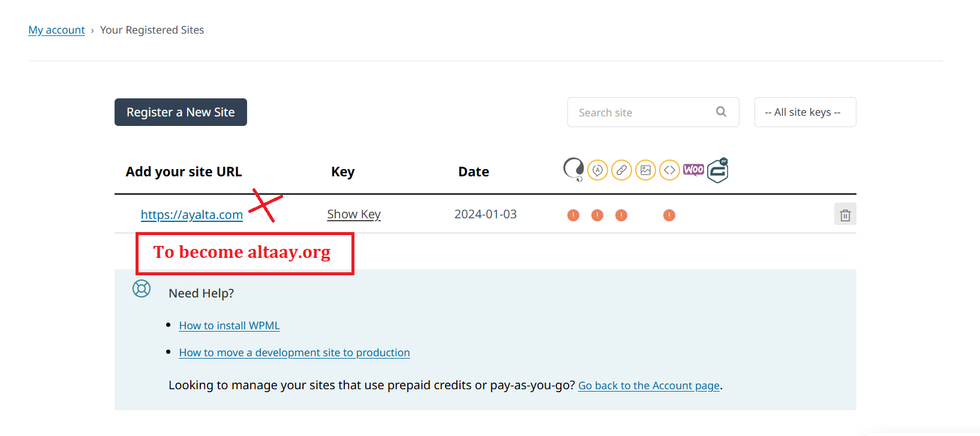This screenshot has width=980, height=436.
Task: Open How to move a development site link
Action: click(x=294, y=353)
